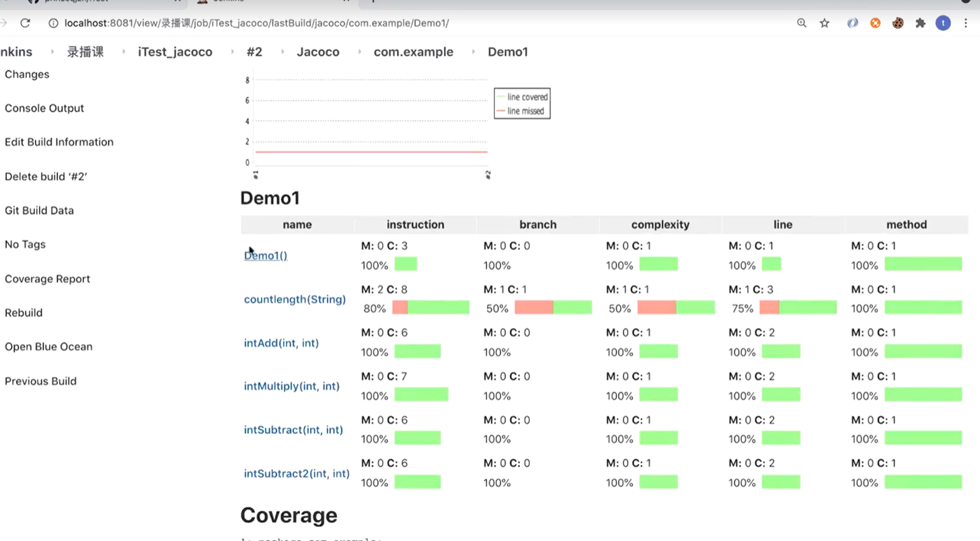Open Blue Ocean from the sidebar
This screenshot has width=980, height=541.
click(x=48, y=347)
